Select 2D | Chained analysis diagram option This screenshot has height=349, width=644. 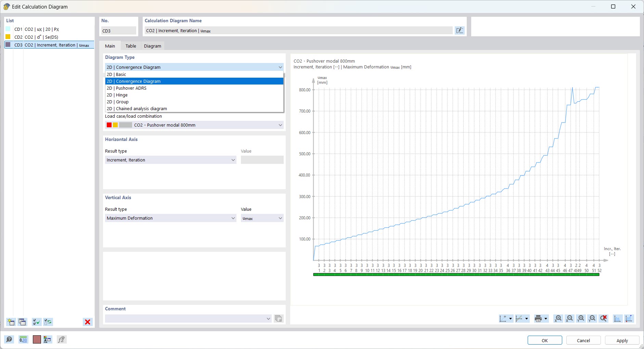pos(194,108)
